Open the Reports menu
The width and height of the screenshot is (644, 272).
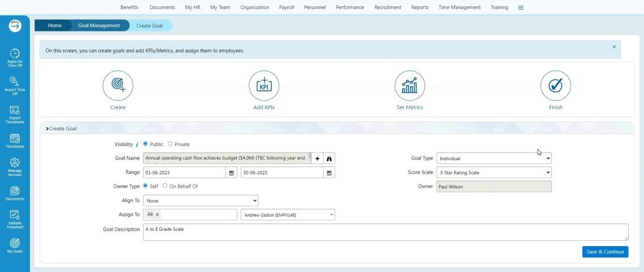[420, 7]
